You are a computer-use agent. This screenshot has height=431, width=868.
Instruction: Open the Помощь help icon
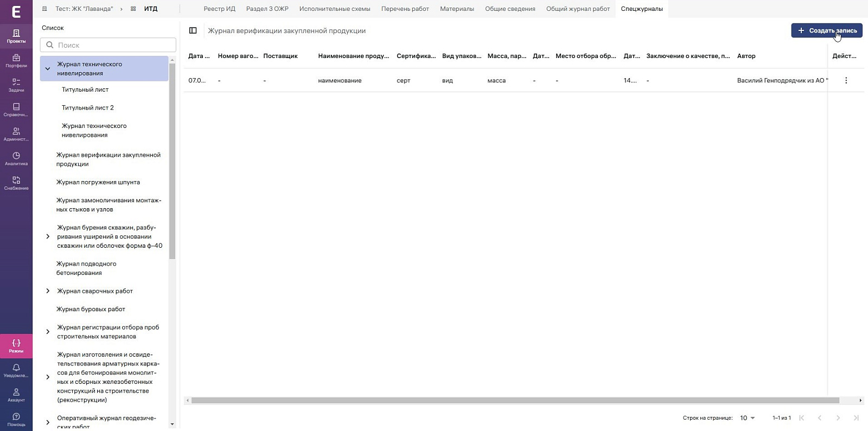16,420
